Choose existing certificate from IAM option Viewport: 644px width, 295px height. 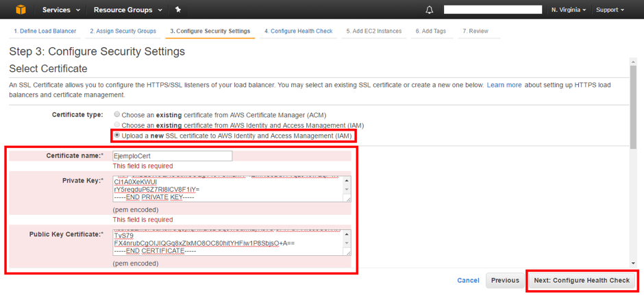117,125
